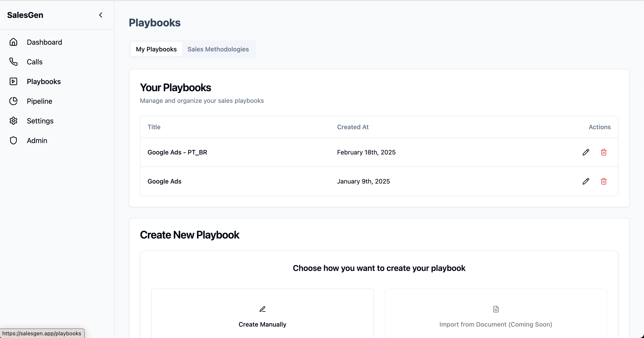Click the Google Ads - PT_BR title
Image resolution: width=644 pixels, height=338 pixels.
177,152
